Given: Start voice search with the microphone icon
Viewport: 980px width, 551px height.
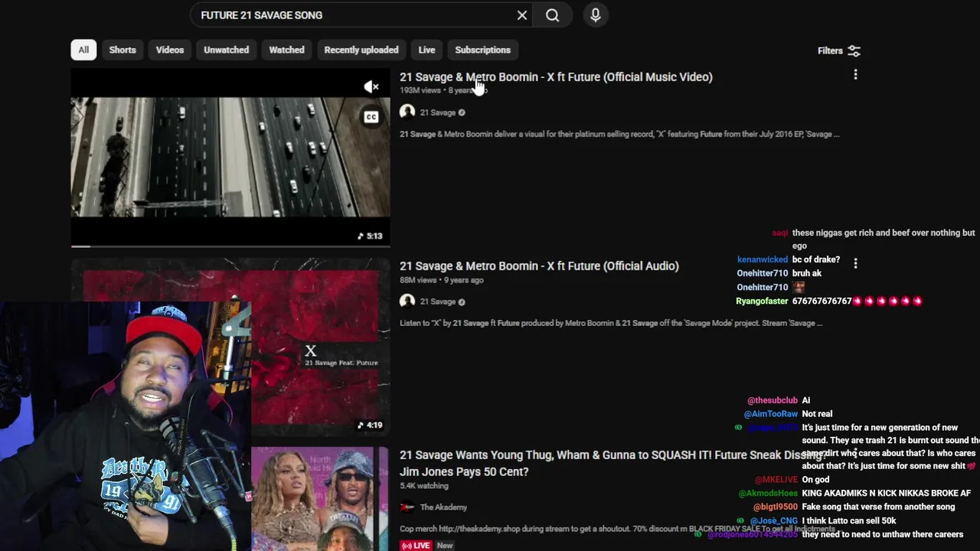Looking at the screenshot, I should click(x=596, y=15).
